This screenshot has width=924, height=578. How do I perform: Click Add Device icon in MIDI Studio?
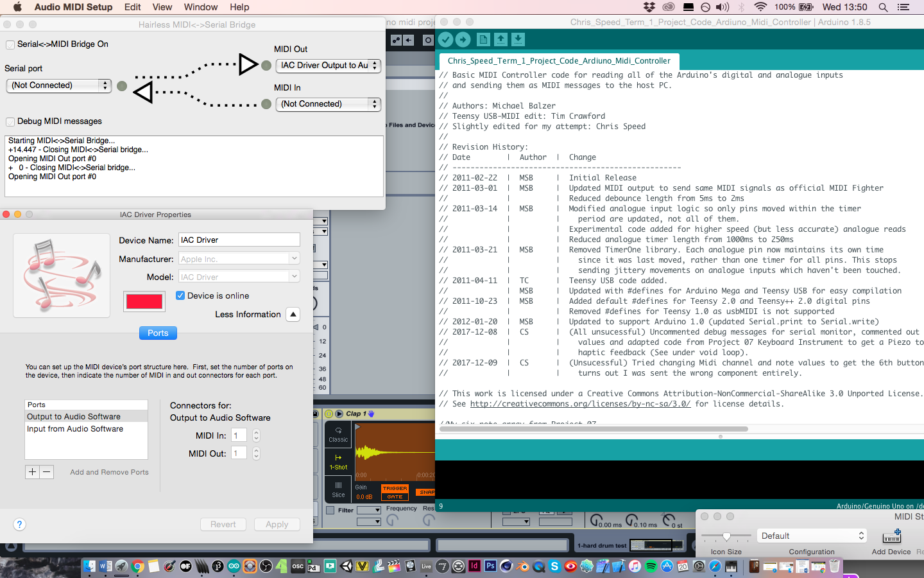891,537
